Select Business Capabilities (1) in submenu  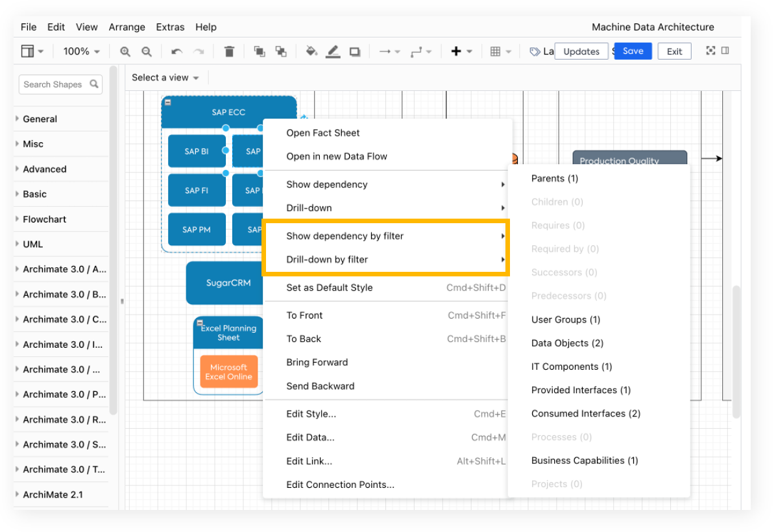(x=599, y=460)
